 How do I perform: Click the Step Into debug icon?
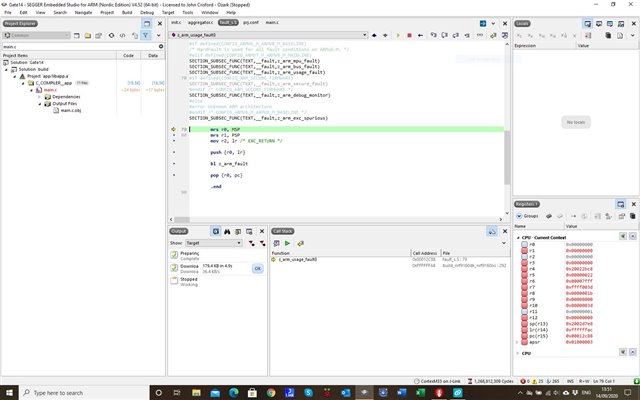[433, 36]
